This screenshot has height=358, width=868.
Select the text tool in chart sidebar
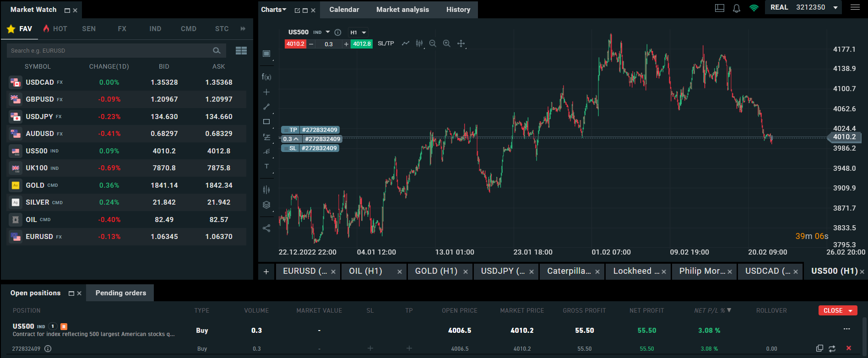[x=266, y=167]
